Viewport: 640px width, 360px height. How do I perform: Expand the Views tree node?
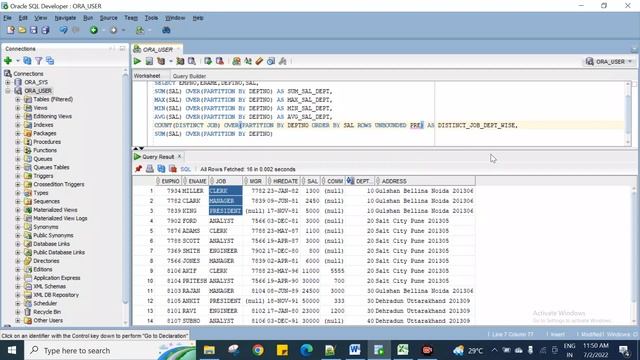[x=18, y=108]
